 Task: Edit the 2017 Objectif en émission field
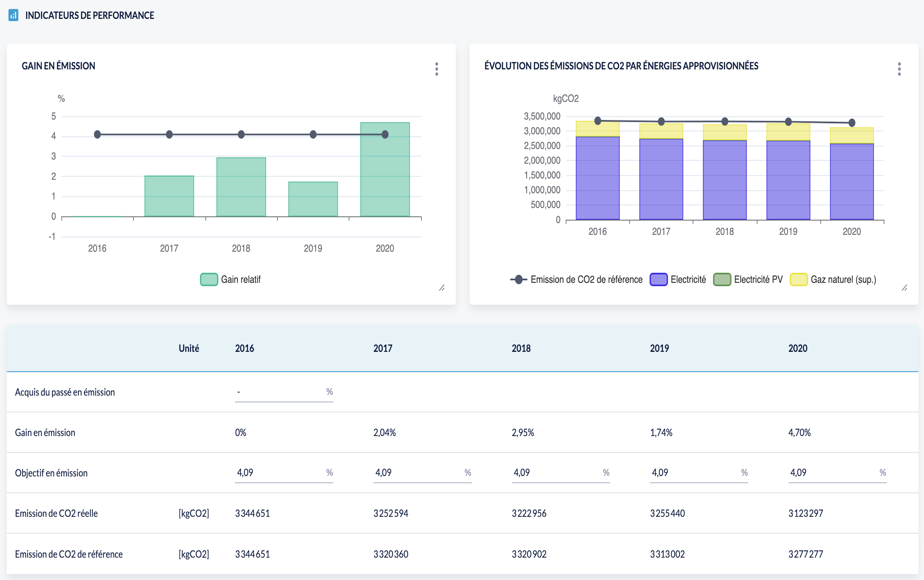click(x=422, y=473)
